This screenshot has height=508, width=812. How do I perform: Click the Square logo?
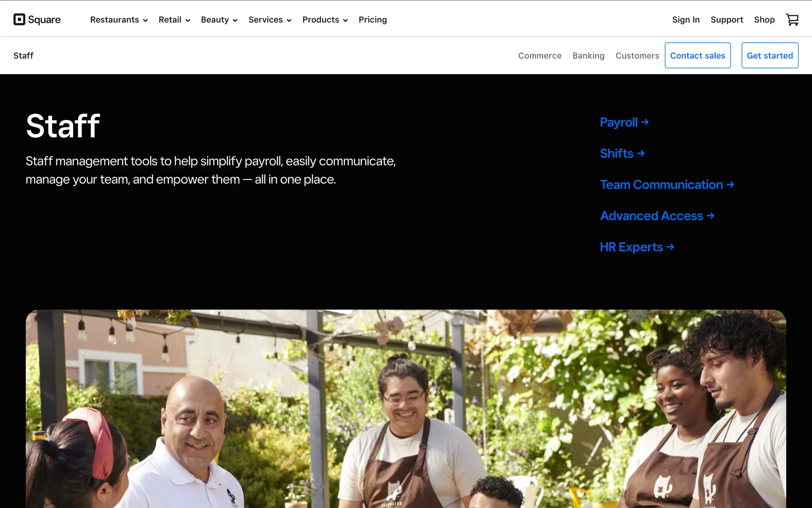point(37,19)
